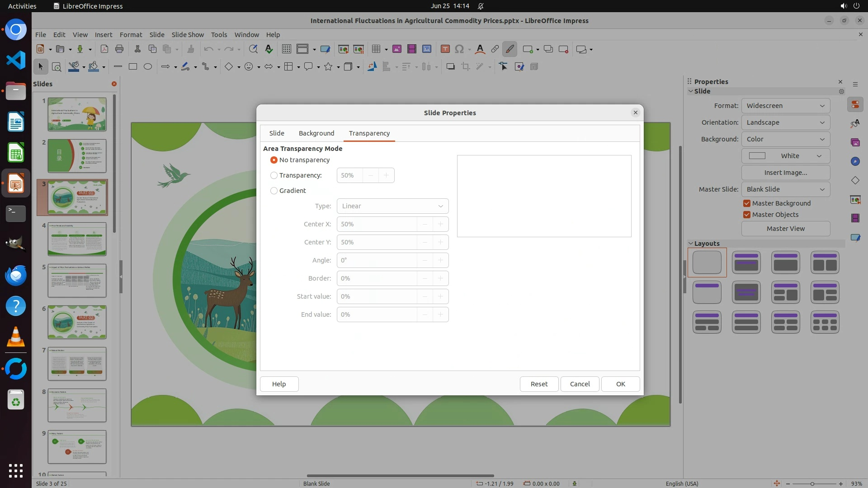Collapse the Layouts section

tap(691, 244)
